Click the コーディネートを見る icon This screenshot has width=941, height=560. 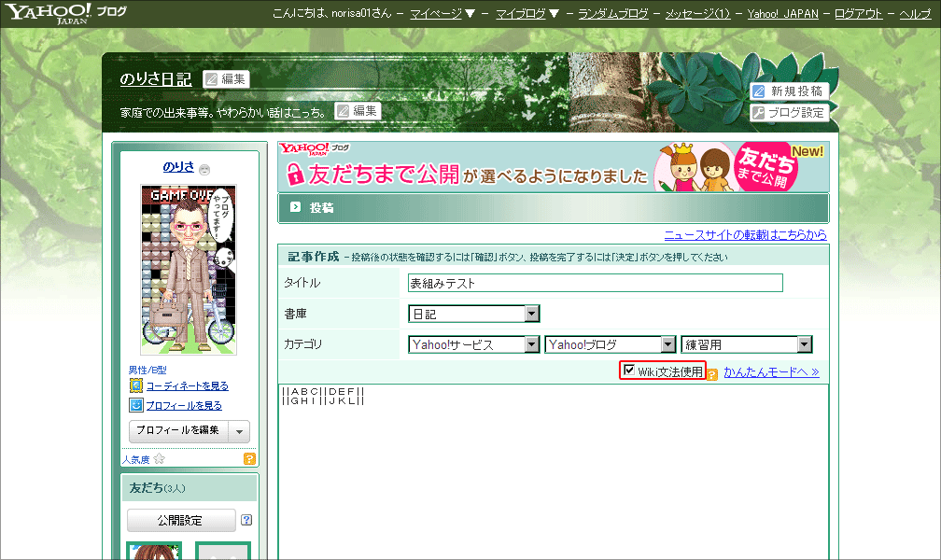136,385
